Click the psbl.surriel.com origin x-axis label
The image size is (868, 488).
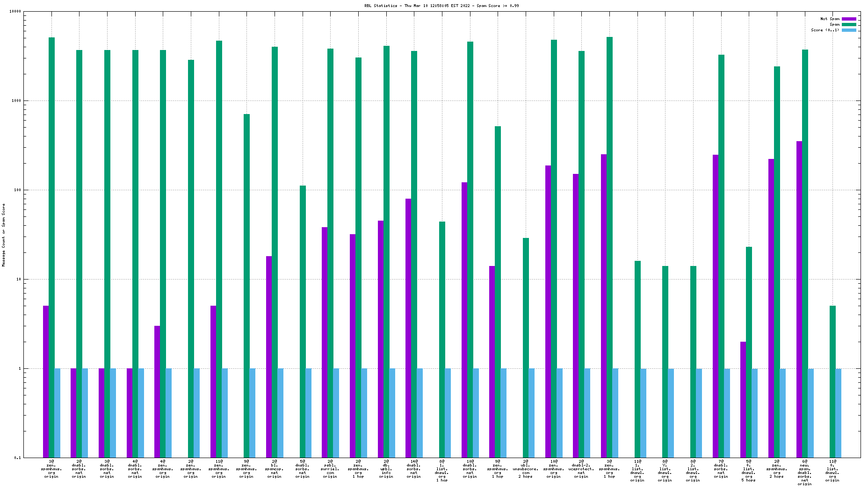[x=330, y=469]
